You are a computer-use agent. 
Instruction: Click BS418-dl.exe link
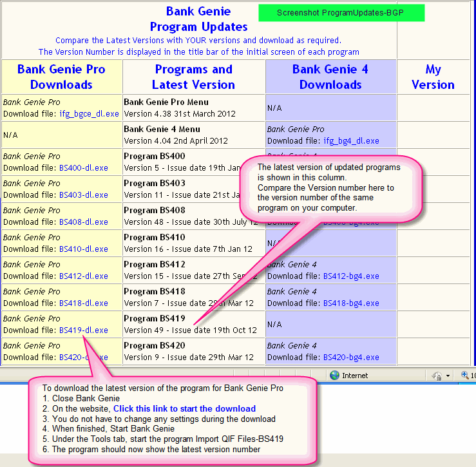[84, 303]
